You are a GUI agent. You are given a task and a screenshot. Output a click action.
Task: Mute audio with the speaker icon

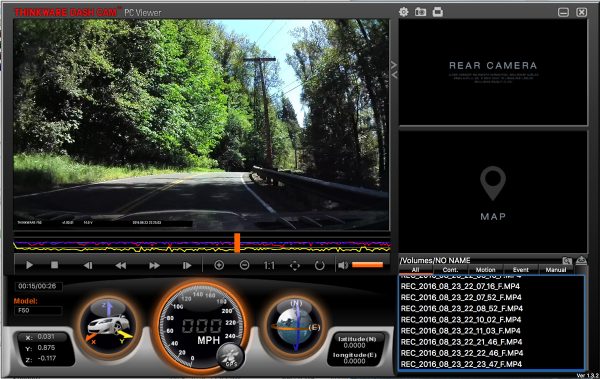tap(343, 265)
